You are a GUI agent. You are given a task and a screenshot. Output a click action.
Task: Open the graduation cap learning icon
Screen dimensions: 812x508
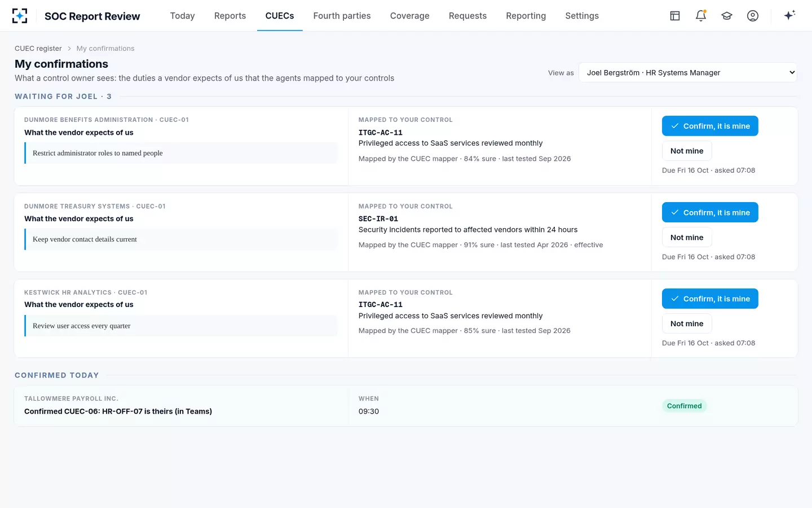tap(727, 16)
